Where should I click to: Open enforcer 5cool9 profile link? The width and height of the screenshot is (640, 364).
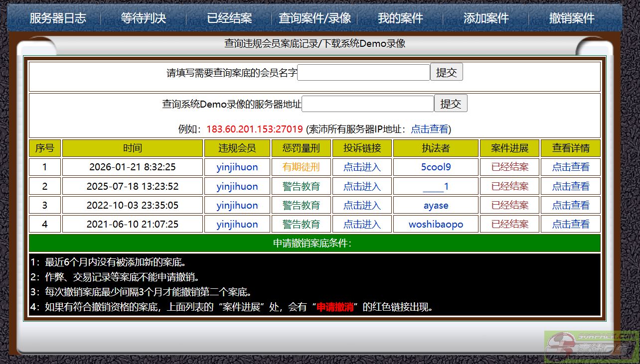(436, 167)
